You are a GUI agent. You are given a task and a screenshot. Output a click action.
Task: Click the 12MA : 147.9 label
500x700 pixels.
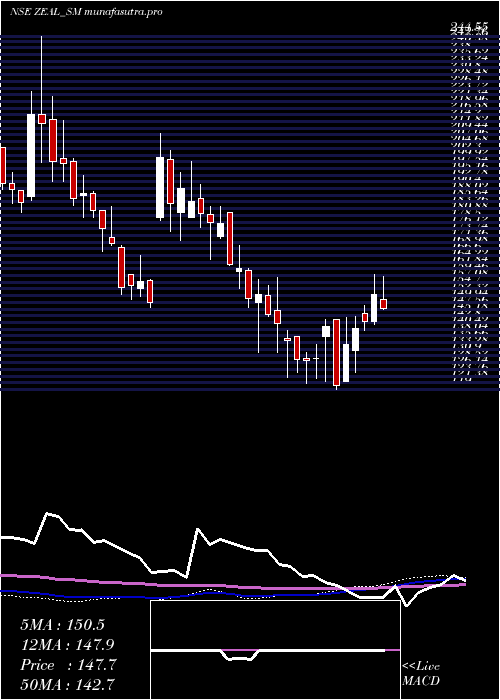(x=67, y=645)
